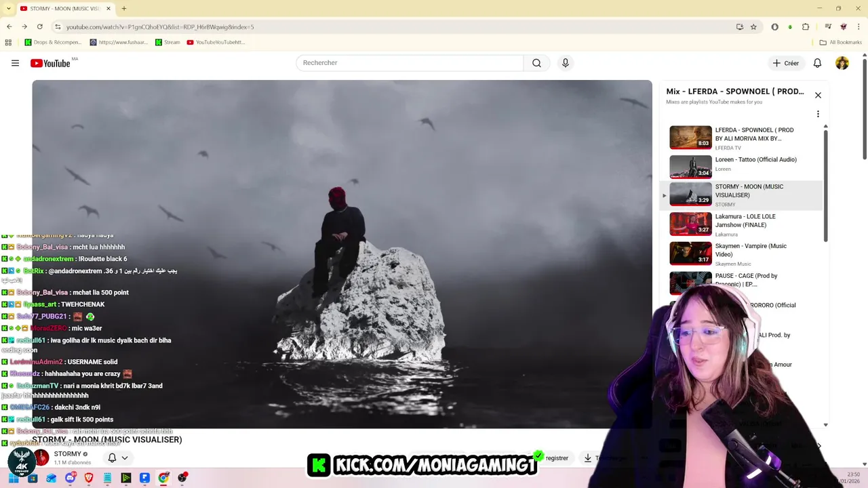This screenshot has width=868, height=488.
Task: Go back with the browser back arrow
Action: [9, 26]
